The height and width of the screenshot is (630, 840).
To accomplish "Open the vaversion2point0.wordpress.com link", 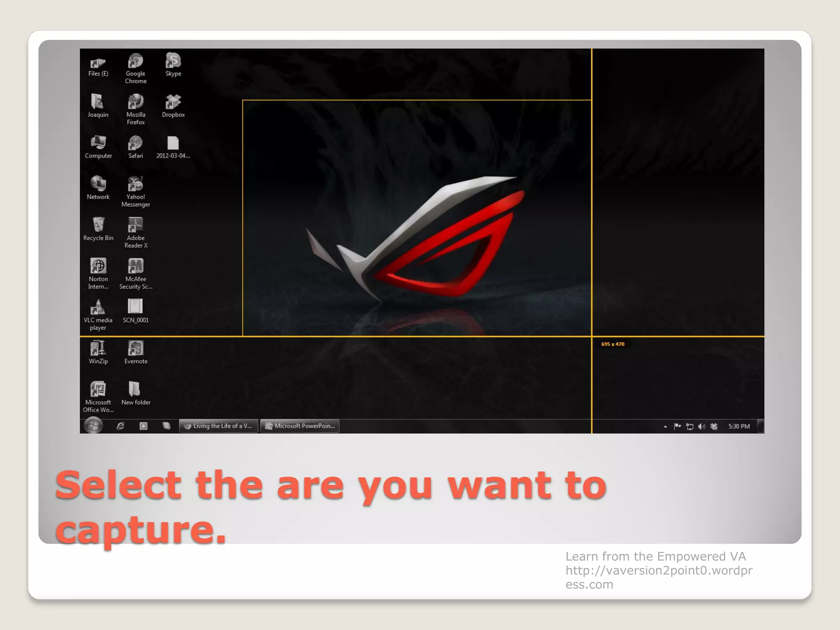I will pos(659,577).
